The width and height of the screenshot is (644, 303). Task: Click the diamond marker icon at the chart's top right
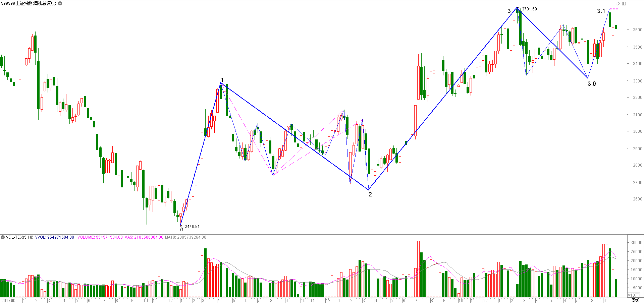pos(618,3)
